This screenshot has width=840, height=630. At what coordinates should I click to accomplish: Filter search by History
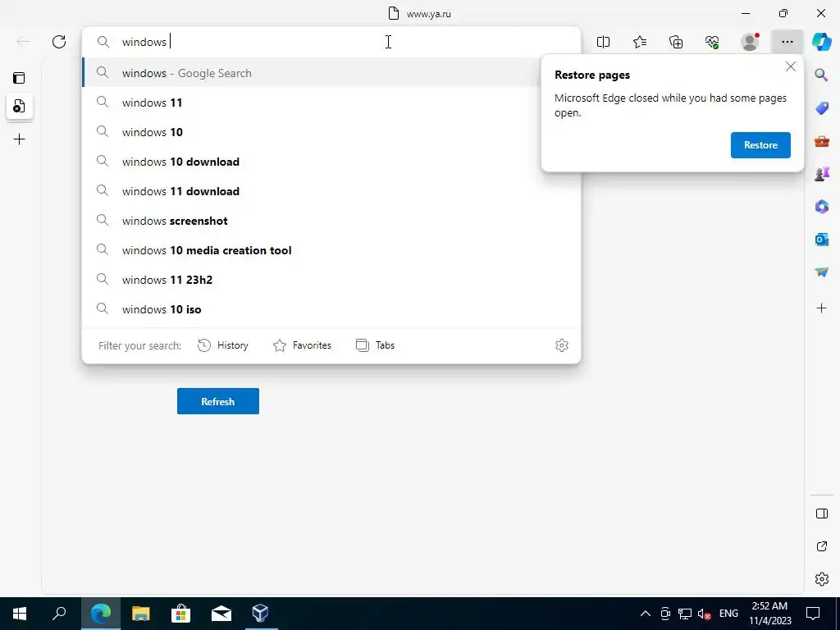pyautogui.click(x=223, y=345)
